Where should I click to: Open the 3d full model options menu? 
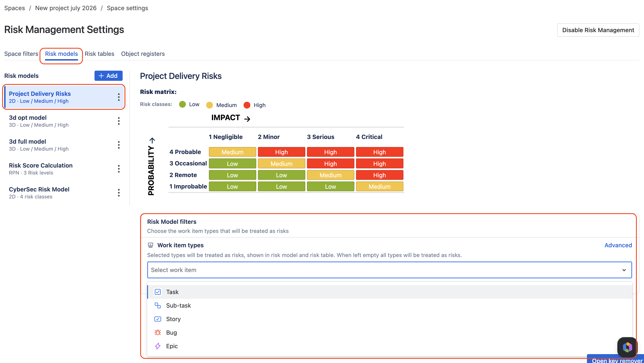(119, 145)
